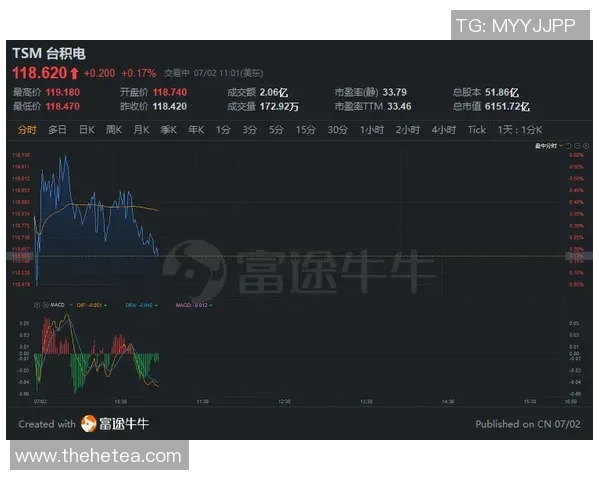Click the 总股本 value 51.86亿
600x480 pixels.
[502, 92]
